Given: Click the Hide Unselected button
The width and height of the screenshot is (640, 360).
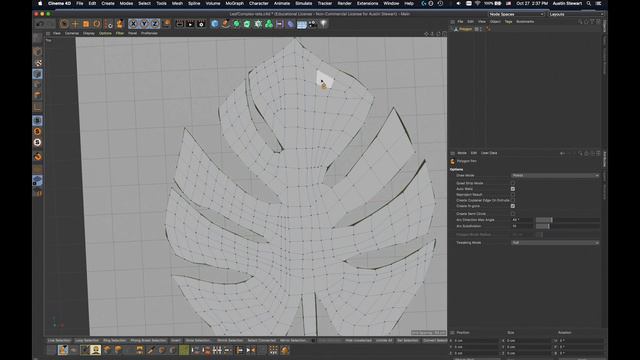Looking at the screenshot, I should coord(358,340).
